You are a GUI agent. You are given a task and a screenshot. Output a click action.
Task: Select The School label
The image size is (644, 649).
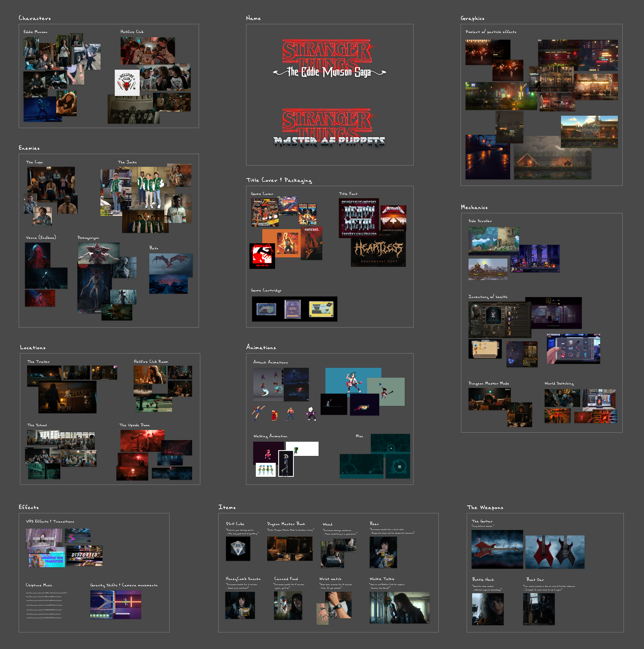[37, 425]
